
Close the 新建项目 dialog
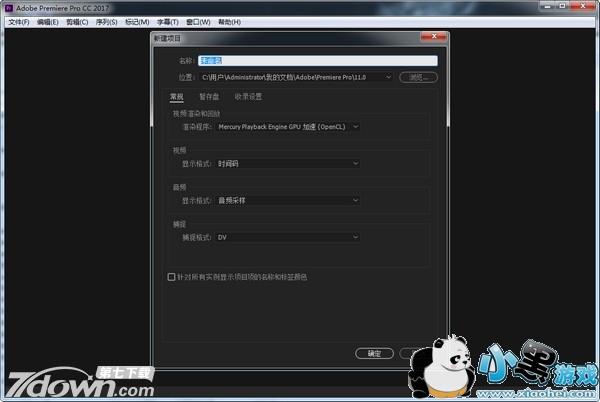pos(434,36)
